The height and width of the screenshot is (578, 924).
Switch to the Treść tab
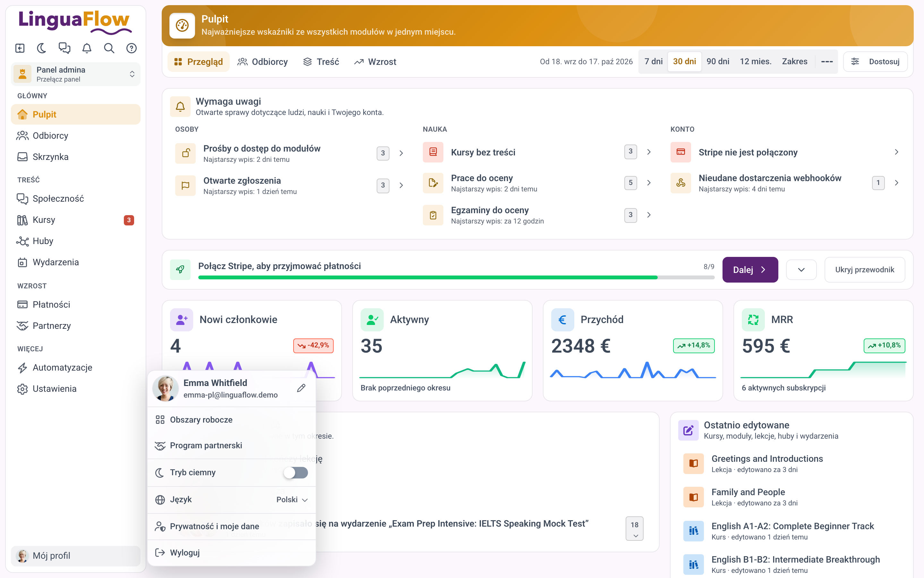click(321, 62)
